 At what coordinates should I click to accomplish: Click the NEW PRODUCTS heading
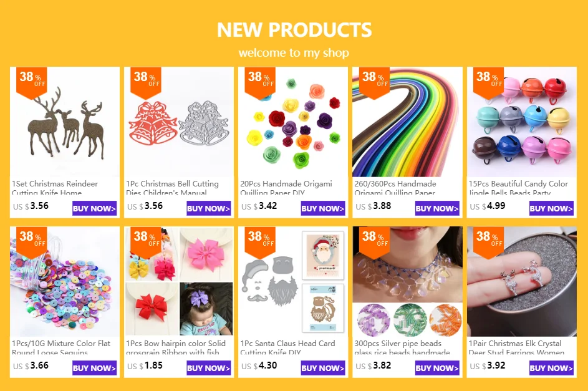coord(294,29)
